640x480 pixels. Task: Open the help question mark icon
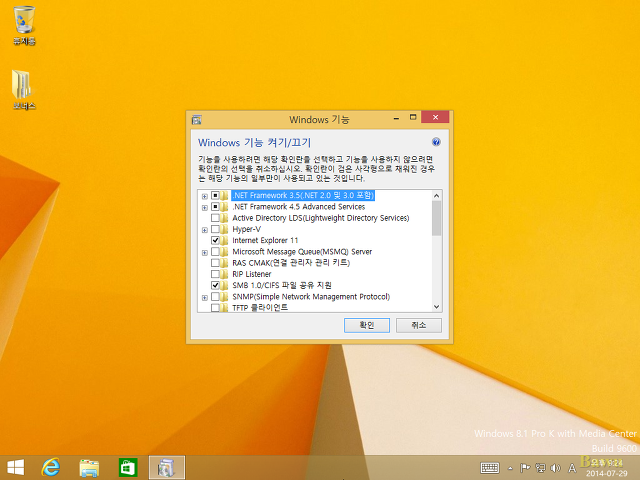coord(436,142)
